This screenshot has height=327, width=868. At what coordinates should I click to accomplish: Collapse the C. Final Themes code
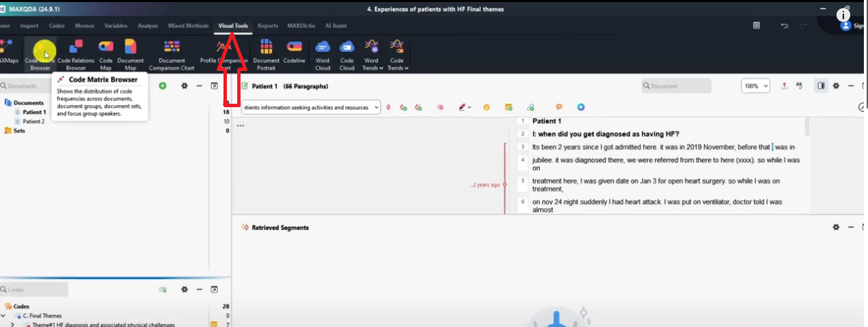click(x=4, y=316)
